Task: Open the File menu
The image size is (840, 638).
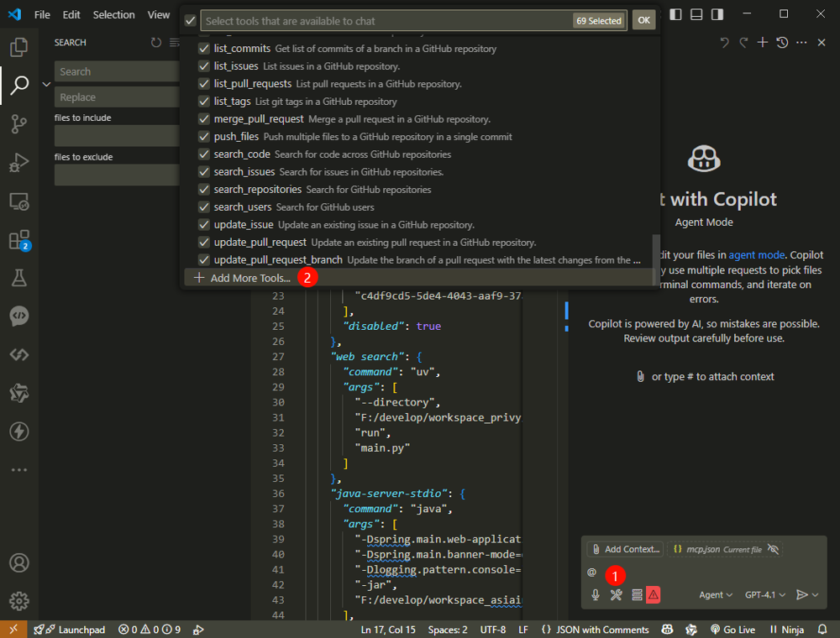Action: point(42,14)
